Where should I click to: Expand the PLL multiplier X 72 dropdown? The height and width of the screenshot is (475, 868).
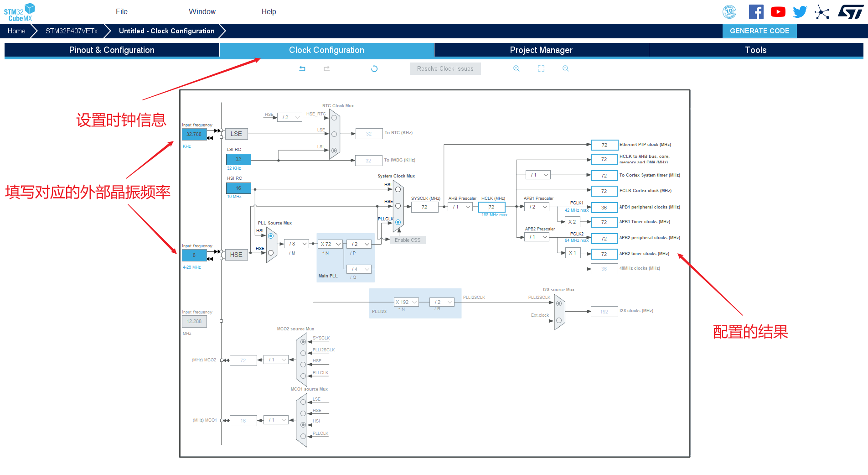(x=331, y=244)
